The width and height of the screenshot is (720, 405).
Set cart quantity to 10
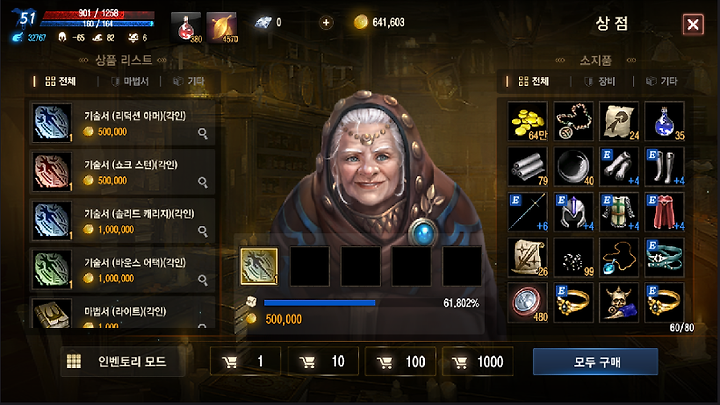[x=323, y=362]
